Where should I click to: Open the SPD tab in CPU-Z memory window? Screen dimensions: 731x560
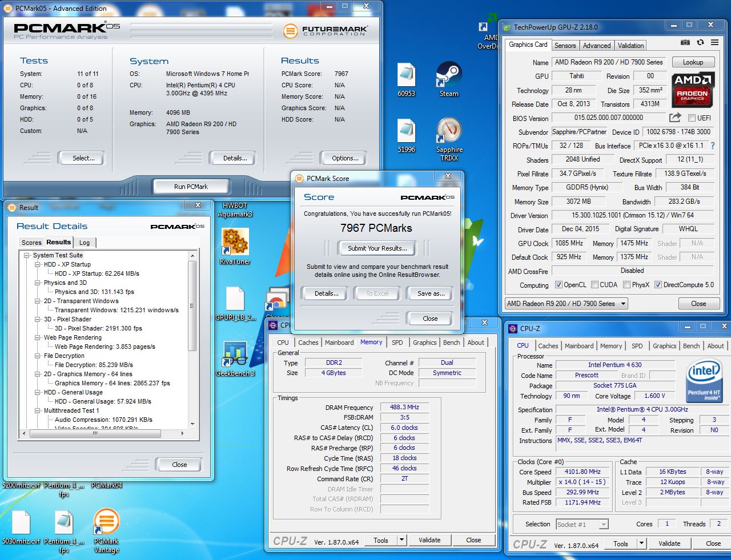[397, 343]
